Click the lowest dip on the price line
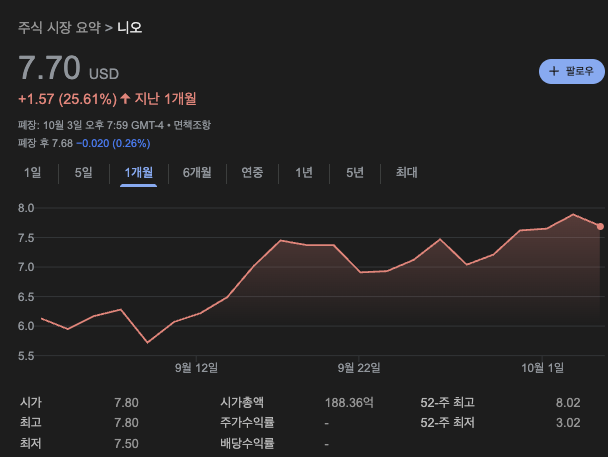The image size is (608, 457). (148, 342)
